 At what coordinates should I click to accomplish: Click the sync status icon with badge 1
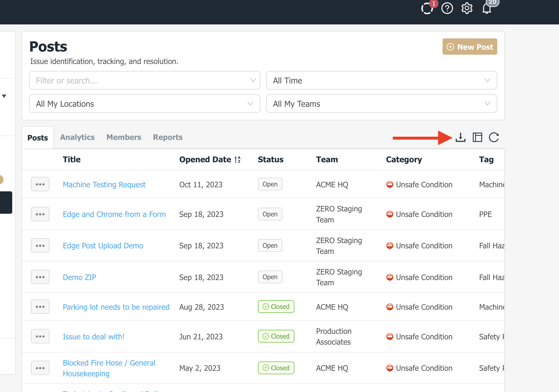coord(427,8)
